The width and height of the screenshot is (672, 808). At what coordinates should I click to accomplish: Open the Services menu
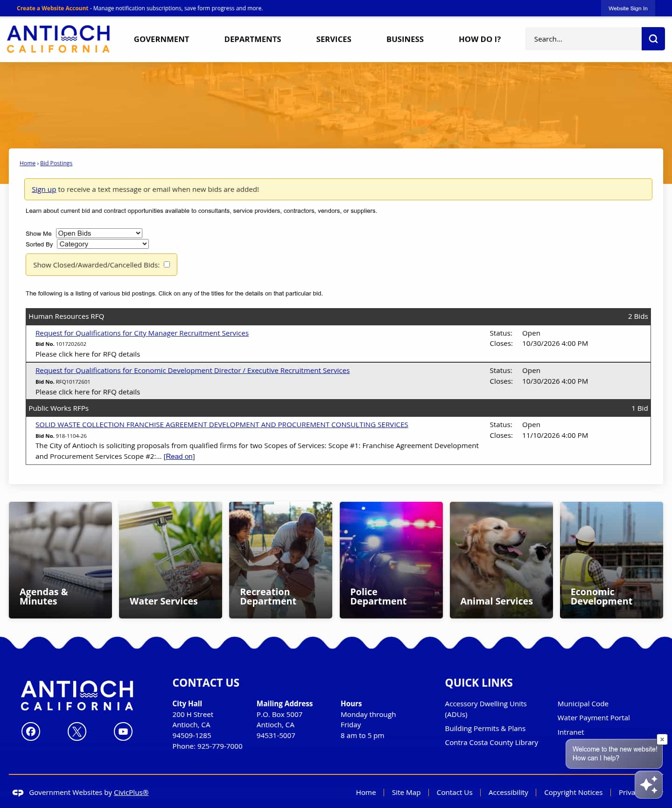pos(334,39)
